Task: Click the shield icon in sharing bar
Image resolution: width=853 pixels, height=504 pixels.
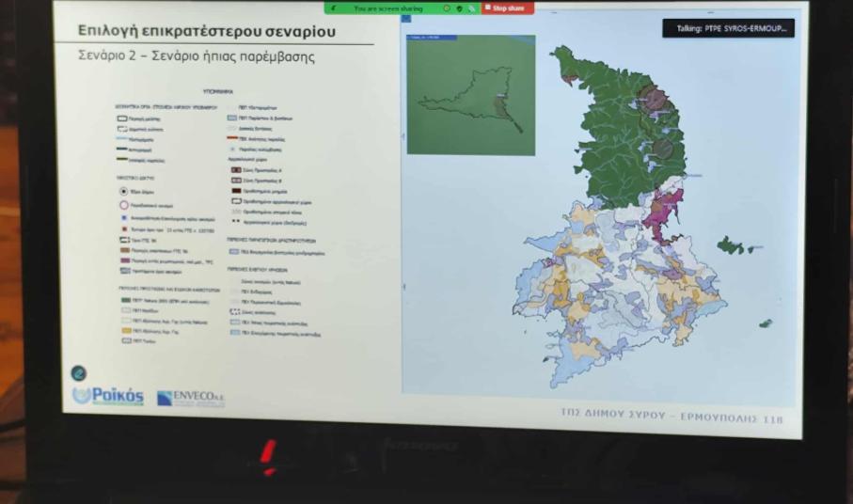Action: tap(458, 8)
